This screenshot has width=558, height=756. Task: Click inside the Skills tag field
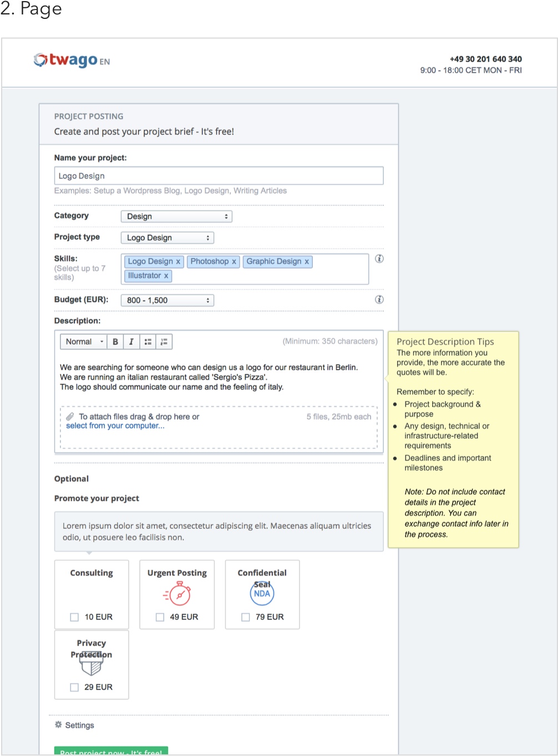pos(245,269)
